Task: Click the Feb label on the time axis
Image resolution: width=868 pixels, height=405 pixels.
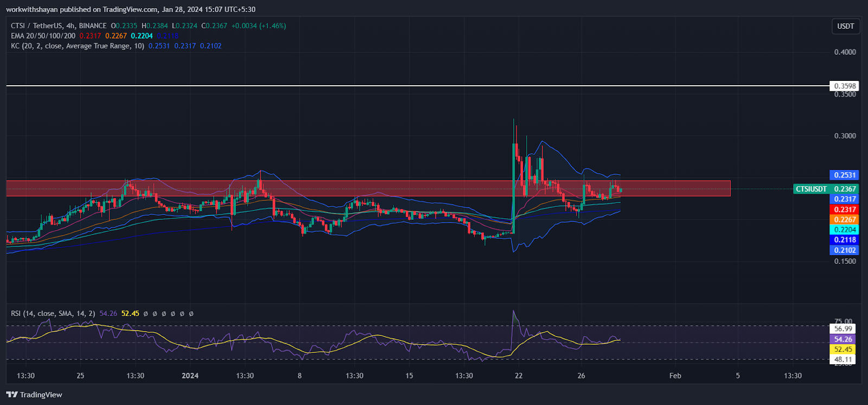Action: coord(675,376)
